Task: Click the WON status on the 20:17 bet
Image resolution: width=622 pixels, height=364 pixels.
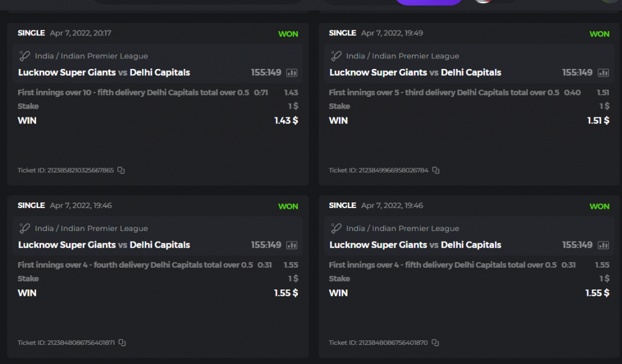Action: [x=288, y=34]
